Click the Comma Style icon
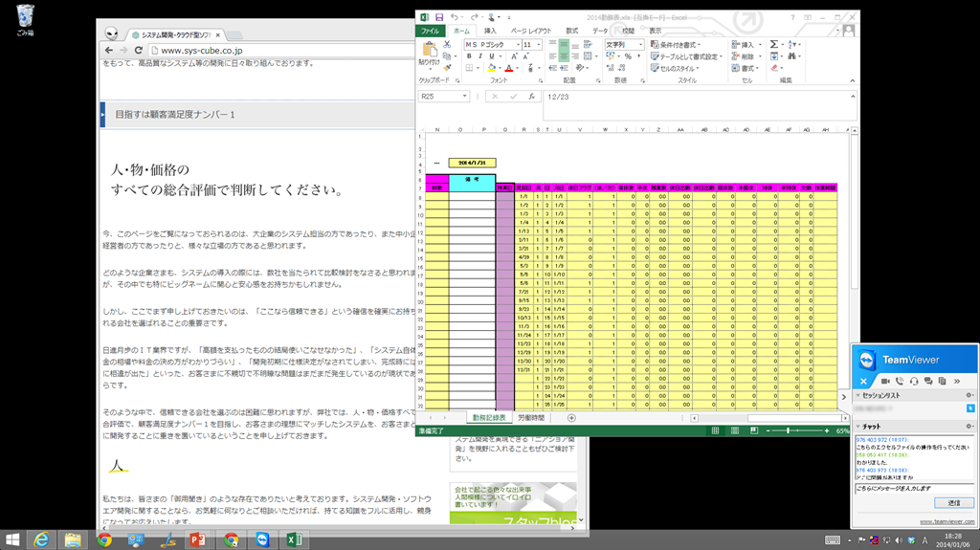 coord(638,55)
